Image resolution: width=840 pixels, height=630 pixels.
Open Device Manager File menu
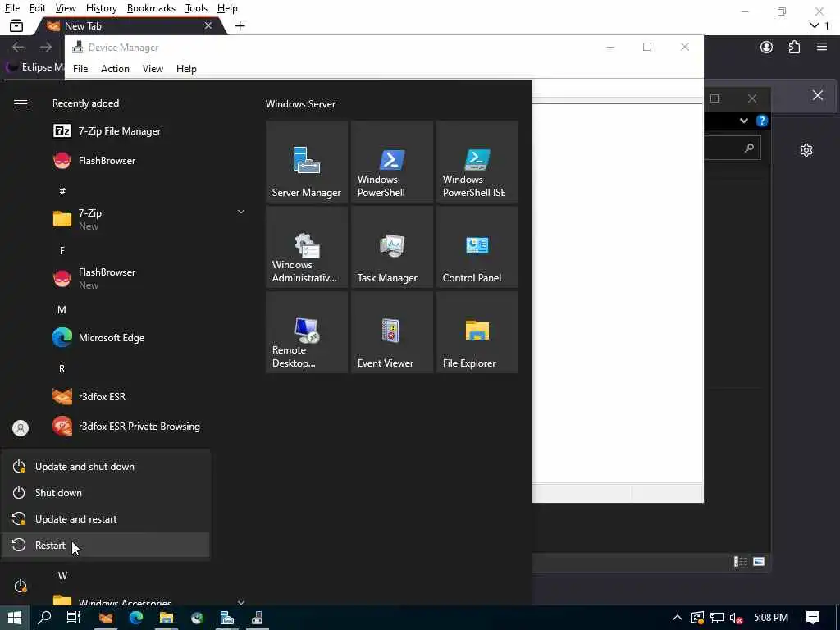pyautogui.click(x=80, y=69)
